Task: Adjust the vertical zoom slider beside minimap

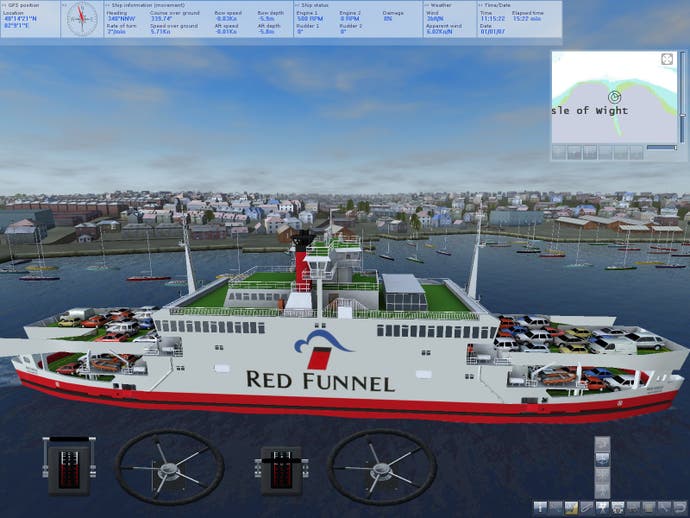Action: pos(683,115)
